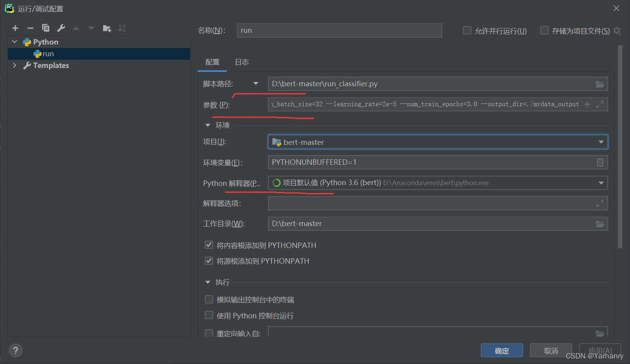
Task: Browse redirect input file folder icon
Action: [600, 333]
